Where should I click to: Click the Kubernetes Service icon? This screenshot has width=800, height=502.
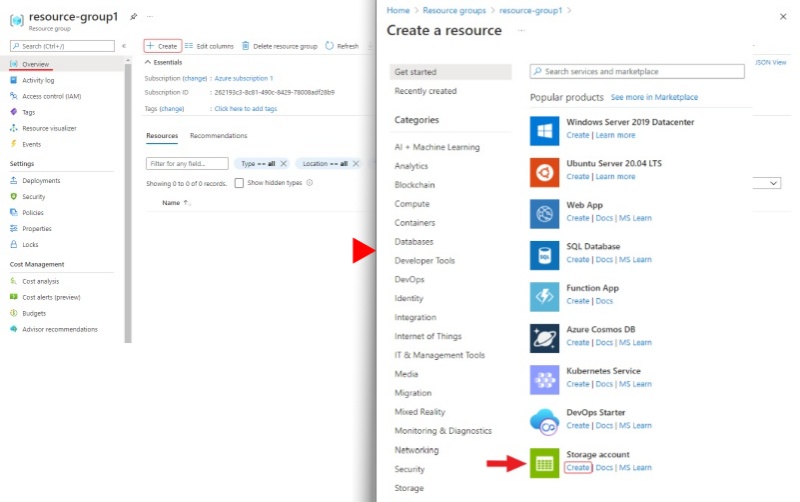tap(544, 380)
